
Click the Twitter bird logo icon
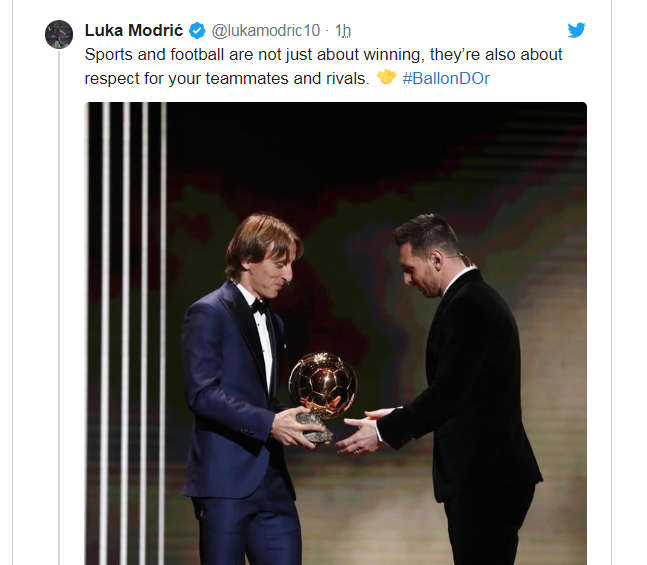576,30
